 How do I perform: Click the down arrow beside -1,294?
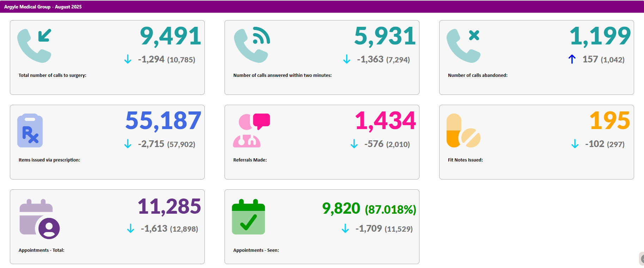[128, 59]
